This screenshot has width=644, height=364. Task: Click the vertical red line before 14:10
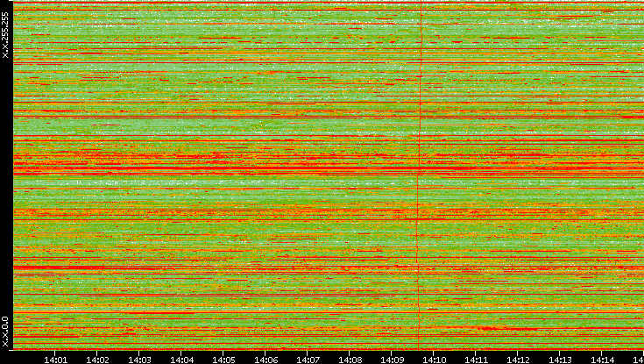(x=420, y=176)
